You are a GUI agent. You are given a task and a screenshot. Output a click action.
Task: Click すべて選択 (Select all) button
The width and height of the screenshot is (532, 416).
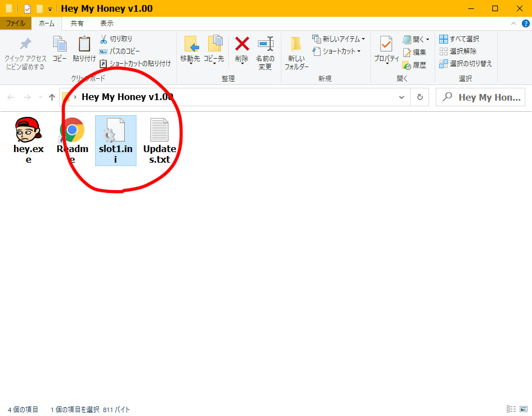point(459,39)
